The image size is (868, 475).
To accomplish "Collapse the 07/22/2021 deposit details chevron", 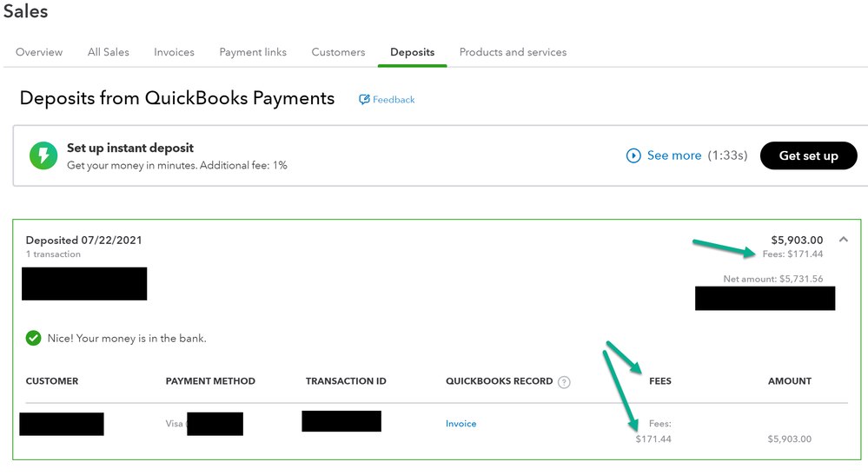I will pos(843,240).
